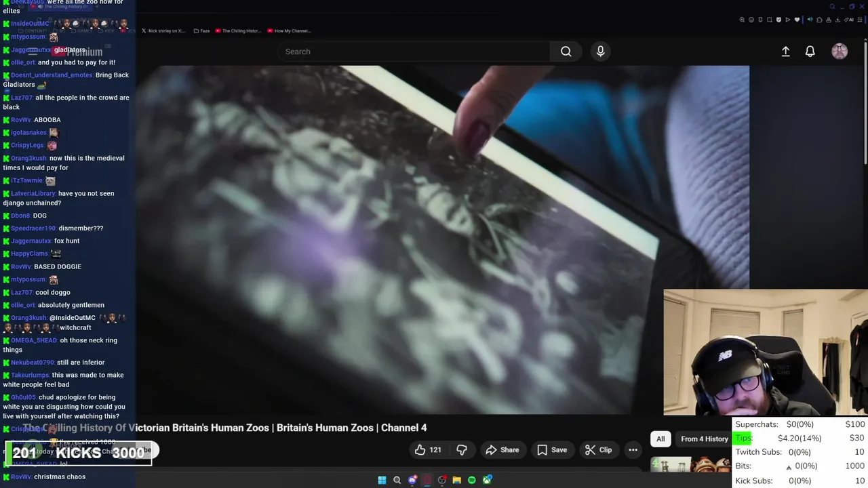Open OBS Studio from the taskbar

pos(442,480)
